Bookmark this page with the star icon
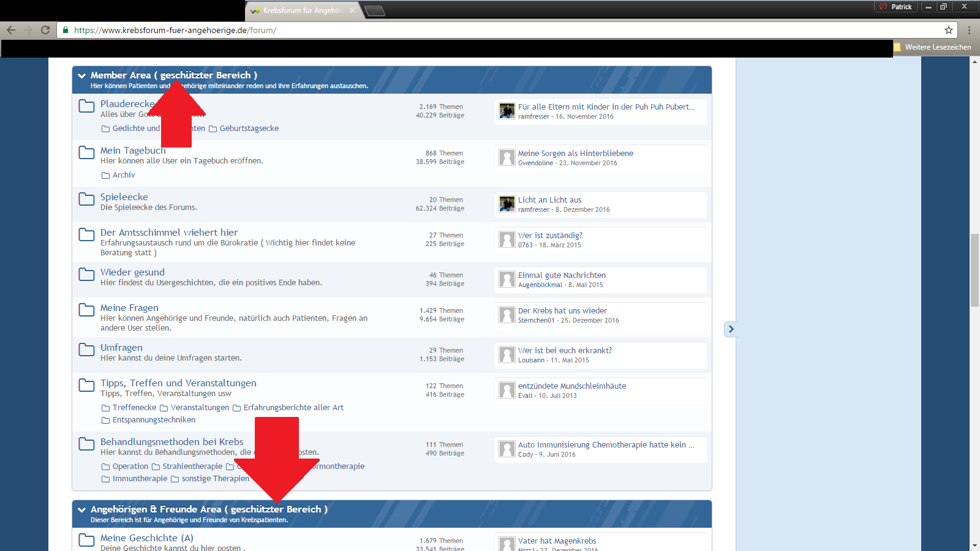This screenshot has height=551, width=980. click(949, 30)
